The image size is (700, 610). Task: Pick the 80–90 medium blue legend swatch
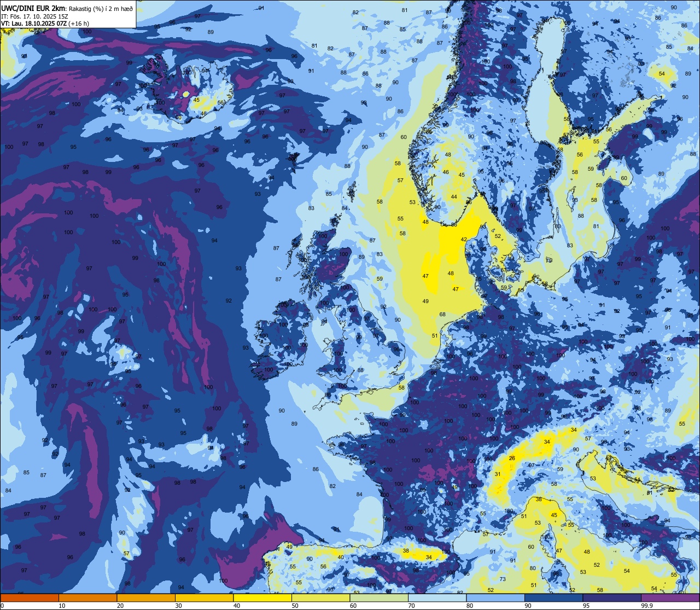pos(495,597)
